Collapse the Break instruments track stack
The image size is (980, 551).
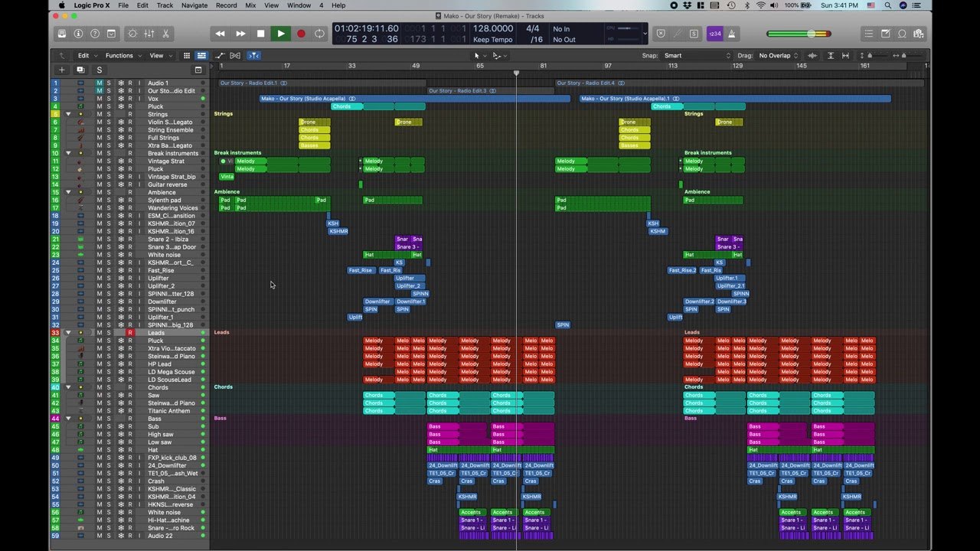tap(68, 153)
